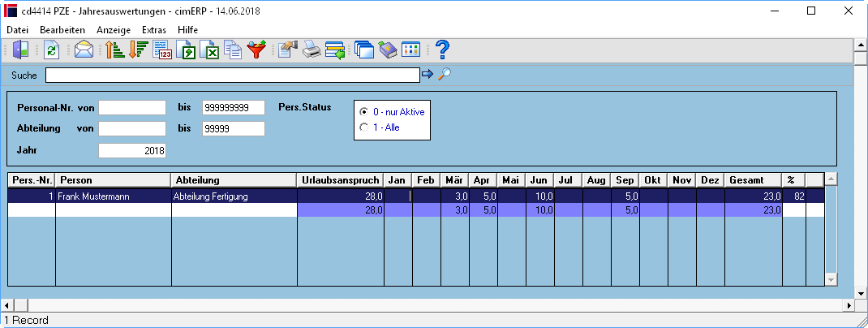
Task: Export to Excel using the X icon
Action: [209, 50]
